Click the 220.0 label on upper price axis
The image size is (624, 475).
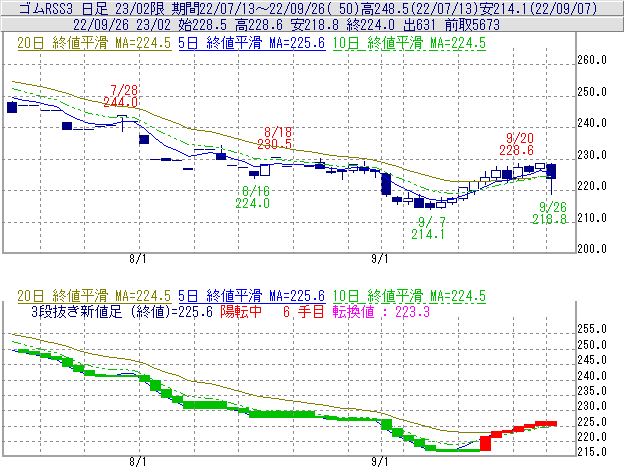[592, 186]
